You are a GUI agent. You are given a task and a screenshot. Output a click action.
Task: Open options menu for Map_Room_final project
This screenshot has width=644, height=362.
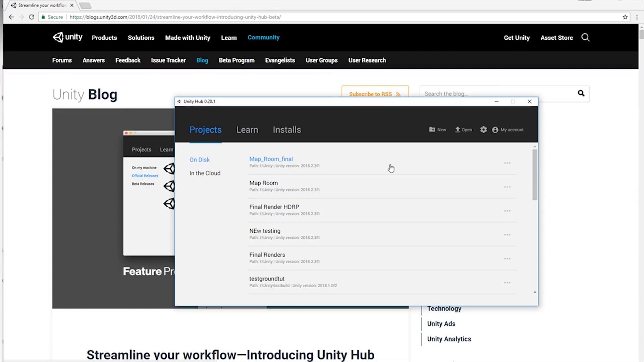pos(507,163)
